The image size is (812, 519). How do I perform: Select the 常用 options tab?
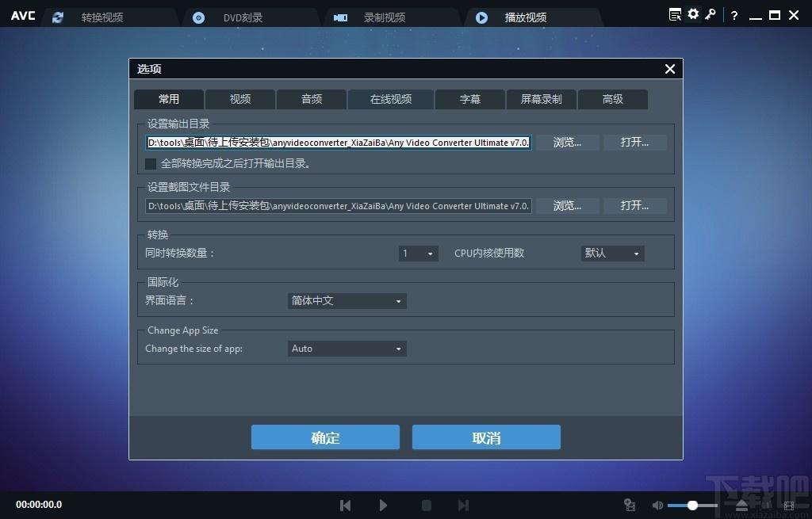(x=169, y=99)
